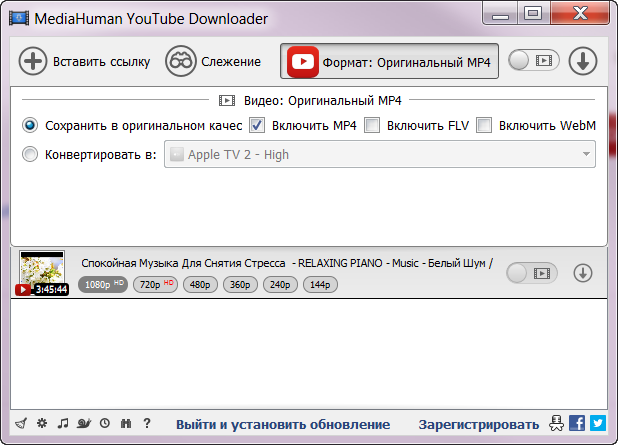This screenshot has height=445, width=618.
Task: Open the clock history icon
Action: point(105,423)
